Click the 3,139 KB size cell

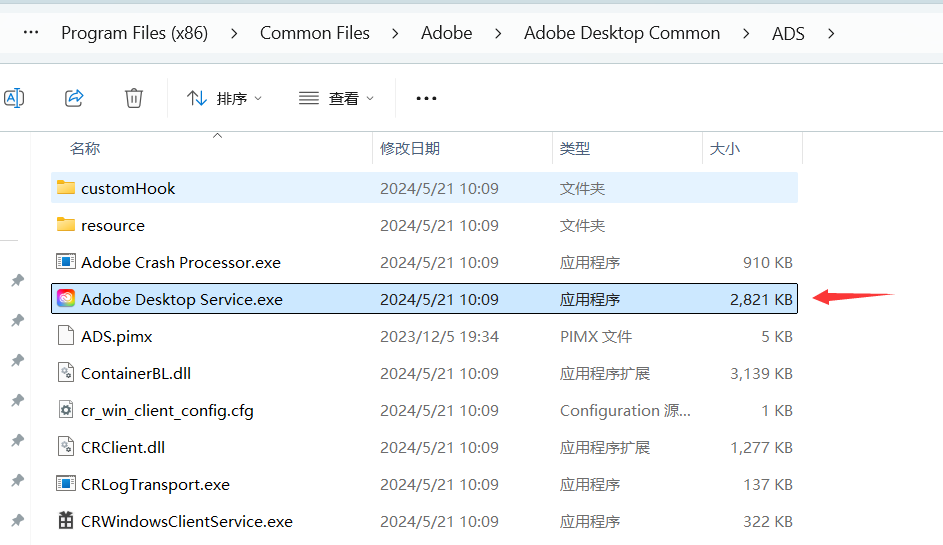pyautogui.click(x=761, y=374)
